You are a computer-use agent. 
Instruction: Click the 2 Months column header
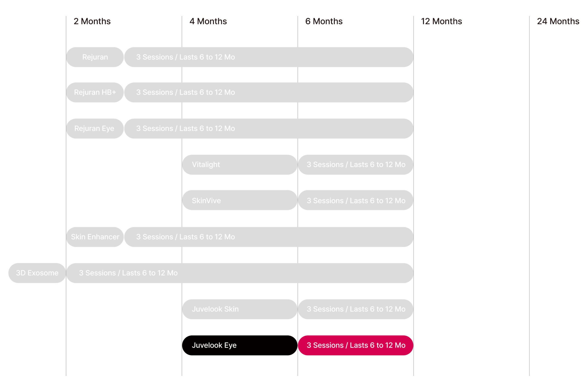click(x=92, y=21)
